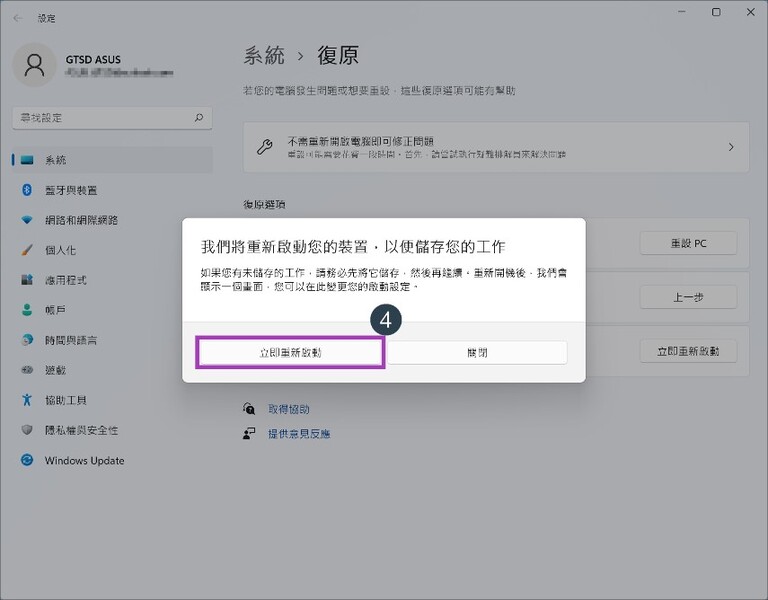Image resolution: width=768 pixels, height=600 pixels.
Task: Open 取得協助 link
Action: pos(288,409)
